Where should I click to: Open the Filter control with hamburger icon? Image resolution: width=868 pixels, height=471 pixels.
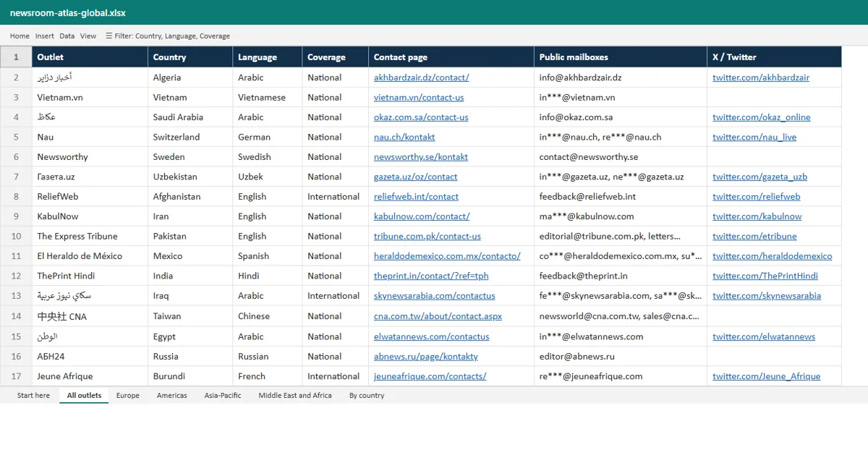pyautogui.click(x=168, y=35)
